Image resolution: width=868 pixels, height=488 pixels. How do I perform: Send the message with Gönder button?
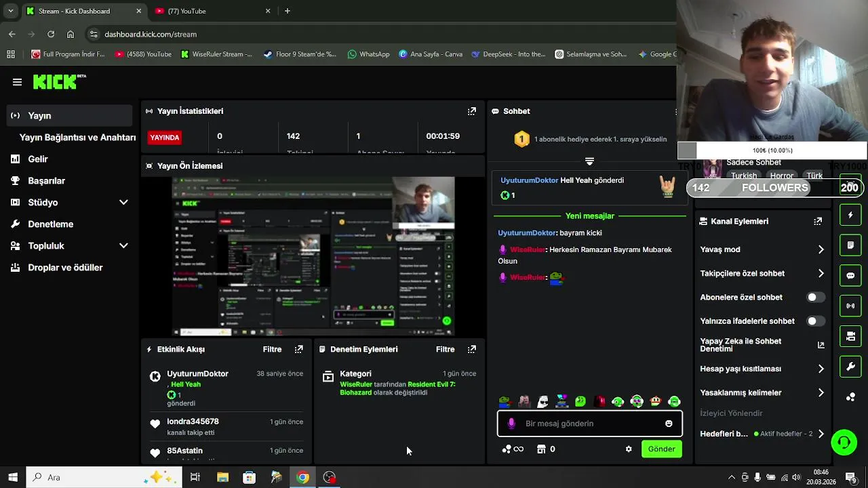[x=661, y=449]
